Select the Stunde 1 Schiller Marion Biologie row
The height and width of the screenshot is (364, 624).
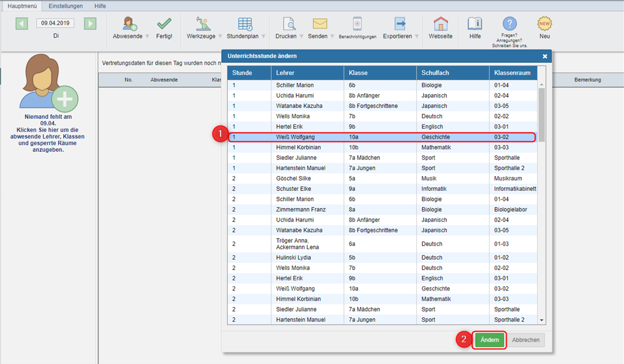pos(382,85)
